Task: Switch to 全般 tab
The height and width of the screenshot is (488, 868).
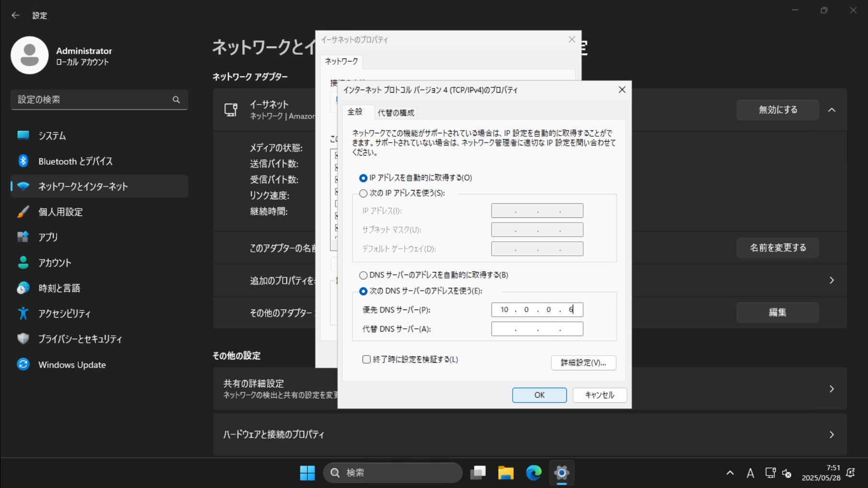Action: [x=355, y=112]
